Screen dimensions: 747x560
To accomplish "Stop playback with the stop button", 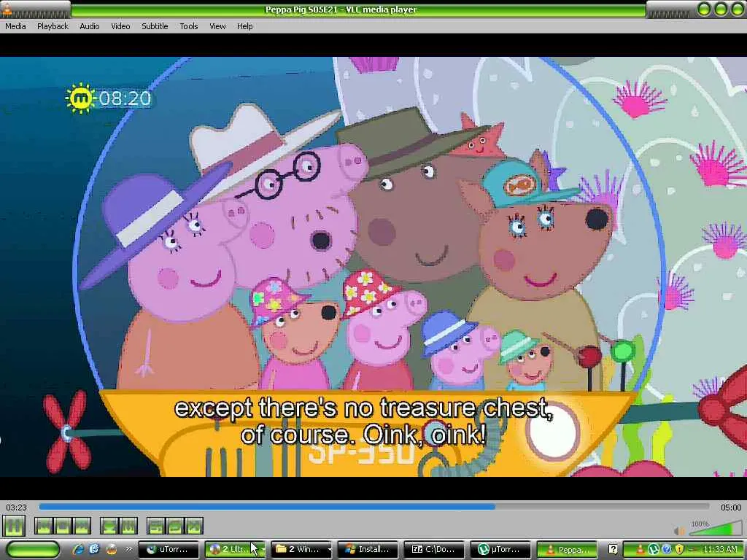I will tap(63, 526).
